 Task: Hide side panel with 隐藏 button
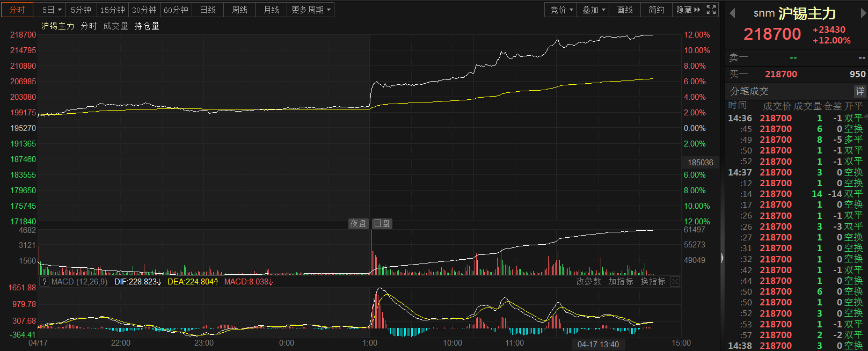click(x=688, y=10)
